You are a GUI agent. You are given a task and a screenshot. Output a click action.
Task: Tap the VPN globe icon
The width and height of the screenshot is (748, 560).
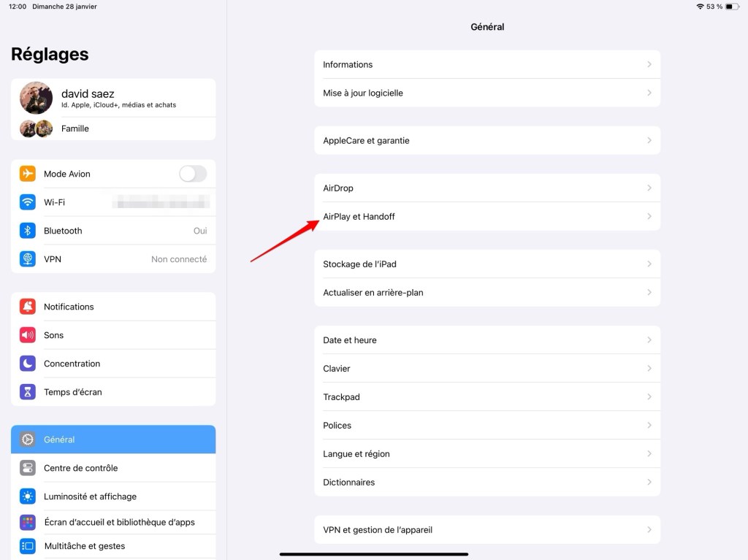pyautogui.click(x=28, y=259)
